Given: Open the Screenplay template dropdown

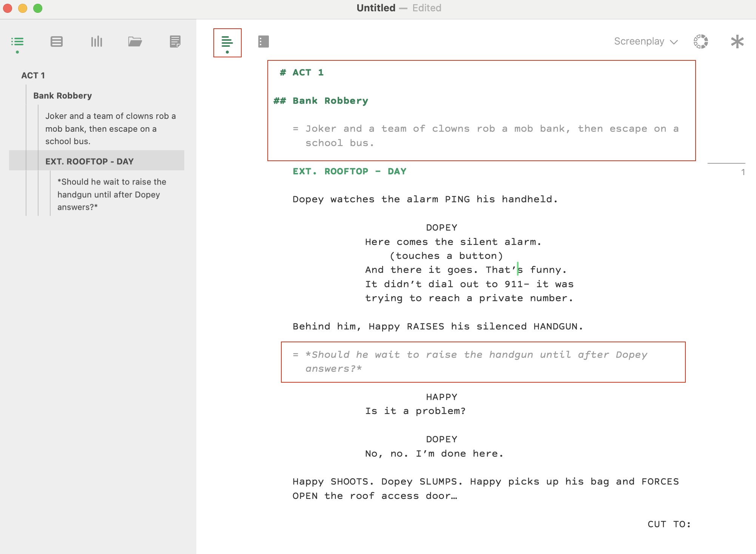Looking at the screenshot, I should click(639, 42).
